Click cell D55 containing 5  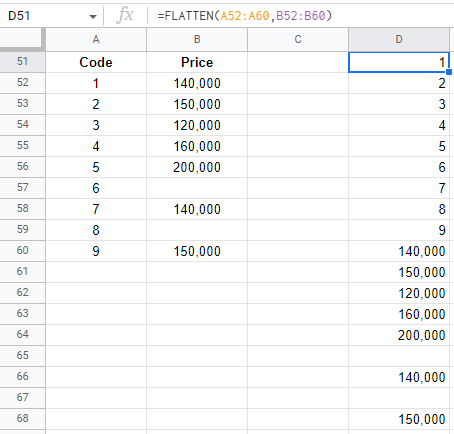pyautogui.click(x=399, y=146)
